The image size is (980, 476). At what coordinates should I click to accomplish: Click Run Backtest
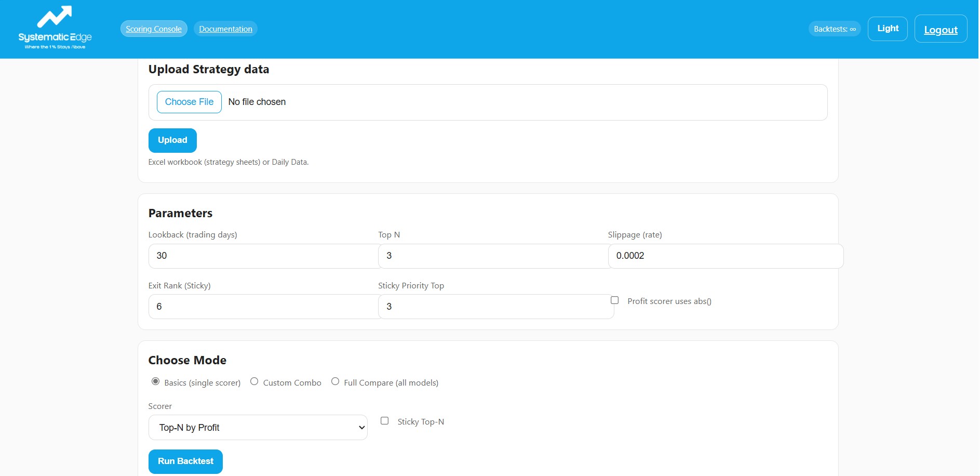click(x=185, y=461)
